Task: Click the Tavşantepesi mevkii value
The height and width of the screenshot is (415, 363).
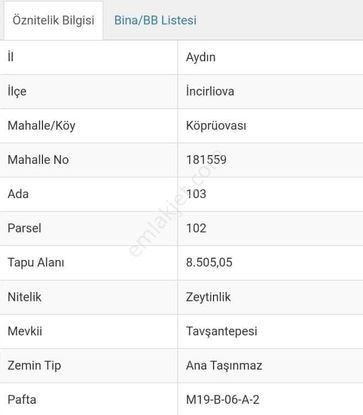Action: (x=221, y=331)
